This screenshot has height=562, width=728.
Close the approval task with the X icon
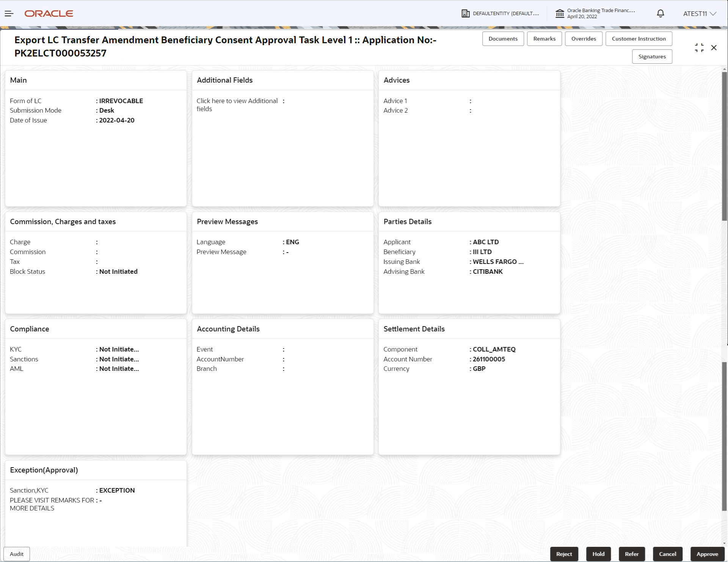tap(714, 47)
